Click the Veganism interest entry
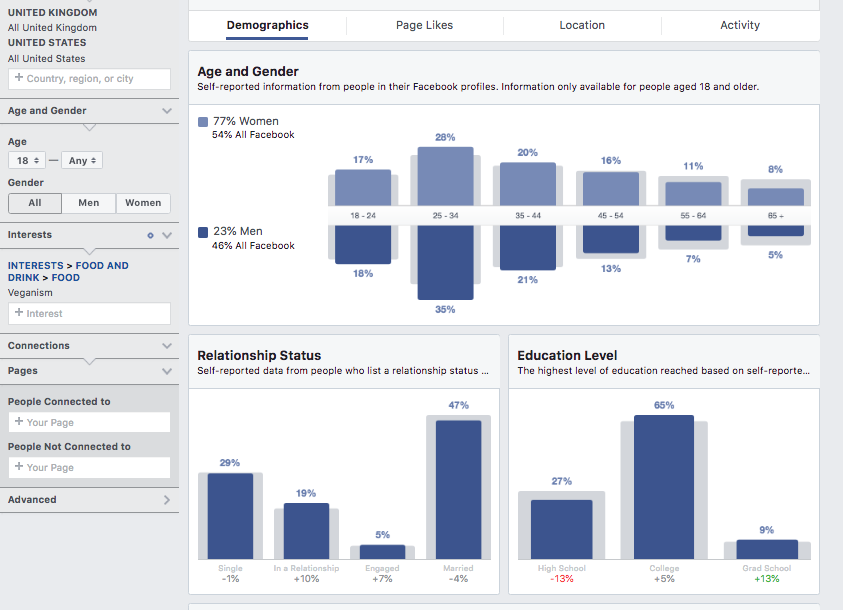Viewport: 843px width, 610px height. (30, 293)
